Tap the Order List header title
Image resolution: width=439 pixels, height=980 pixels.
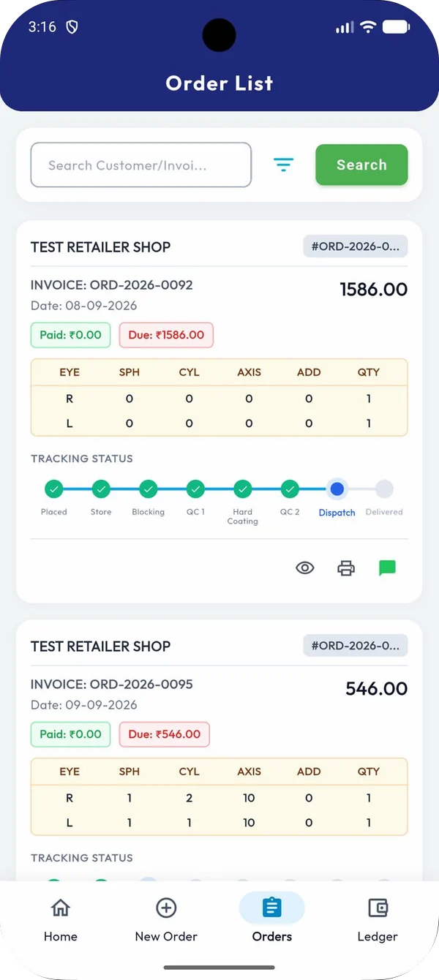[219, 83]
